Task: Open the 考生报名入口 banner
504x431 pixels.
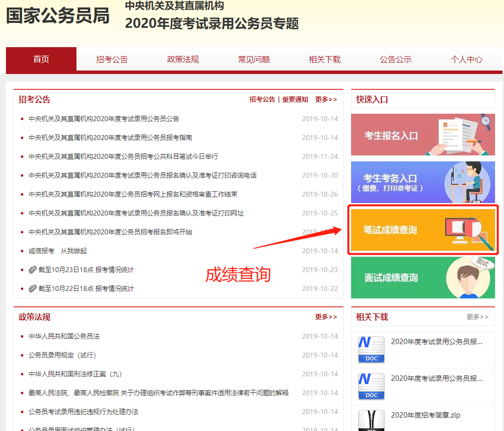Action: click(x=423, y=135)
